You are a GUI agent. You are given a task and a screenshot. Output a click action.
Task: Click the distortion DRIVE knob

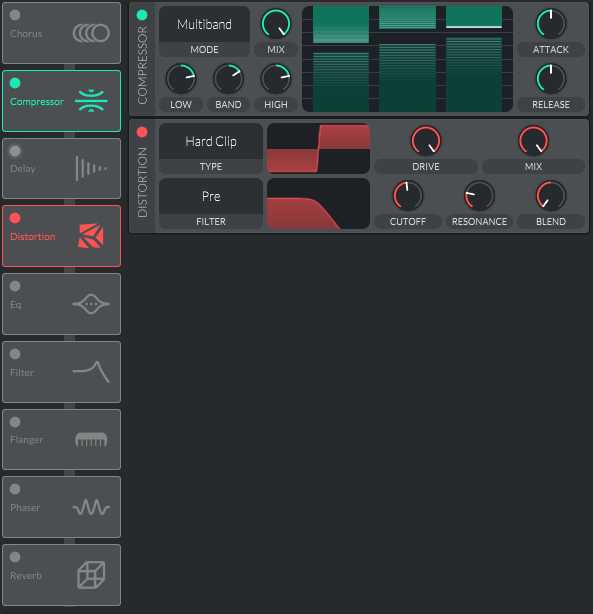[x=426, y=141]
